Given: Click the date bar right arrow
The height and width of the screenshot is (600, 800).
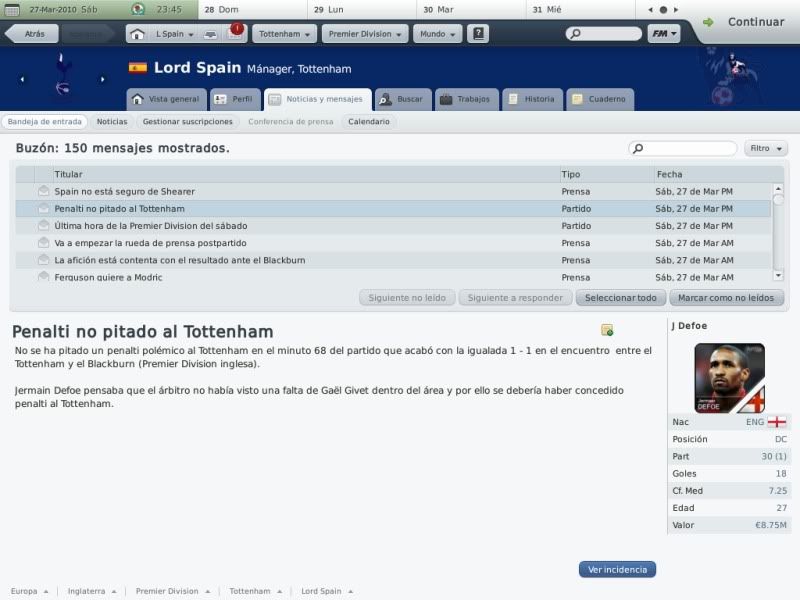Looking at the screenshot, I should (x=676, y=10).
